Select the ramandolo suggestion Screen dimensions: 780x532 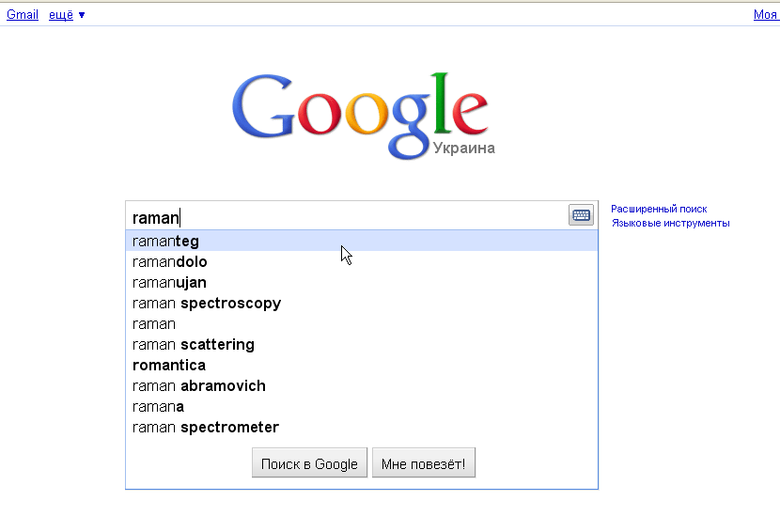[x=170, y=262]
